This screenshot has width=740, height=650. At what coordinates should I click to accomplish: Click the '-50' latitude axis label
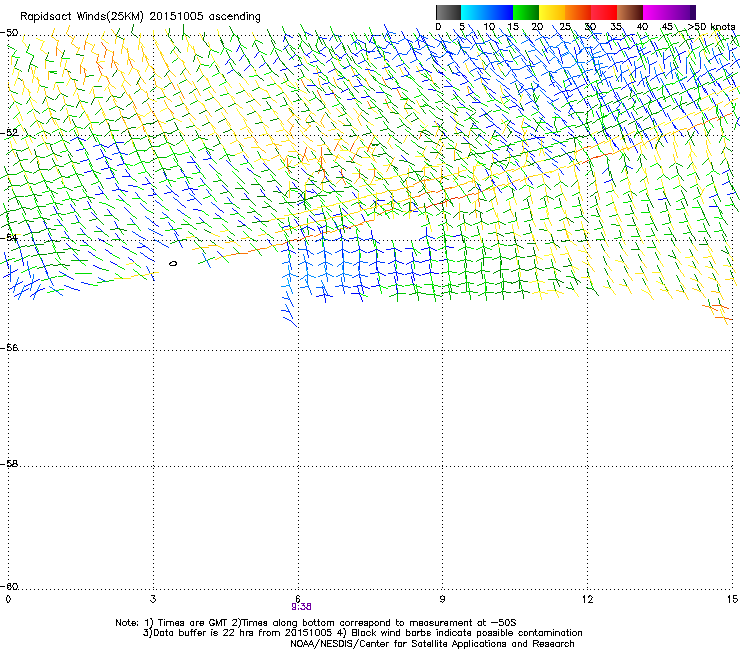point(9,33)
